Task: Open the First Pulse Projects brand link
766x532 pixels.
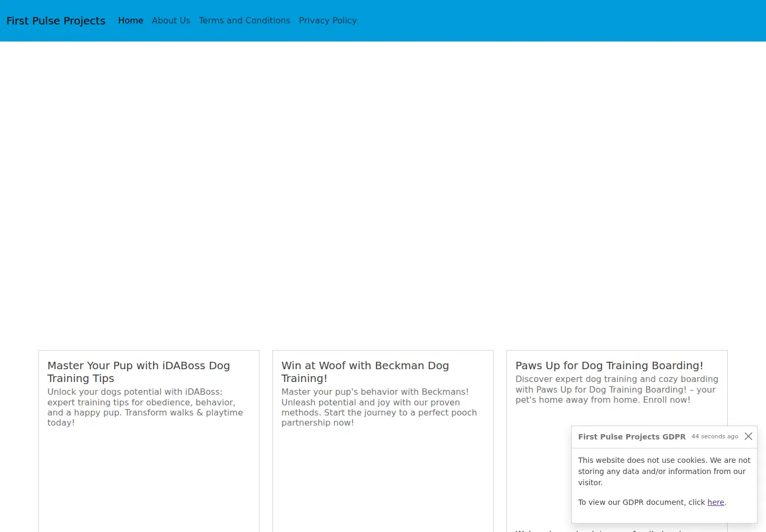Action: tap(56, 21)
